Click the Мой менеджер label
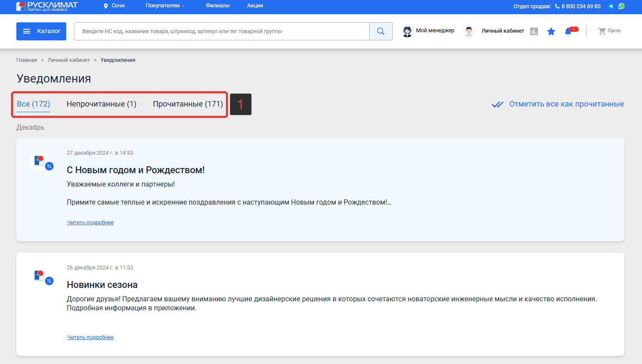Screen dimensions: 642x364 (x=435, y=31)
